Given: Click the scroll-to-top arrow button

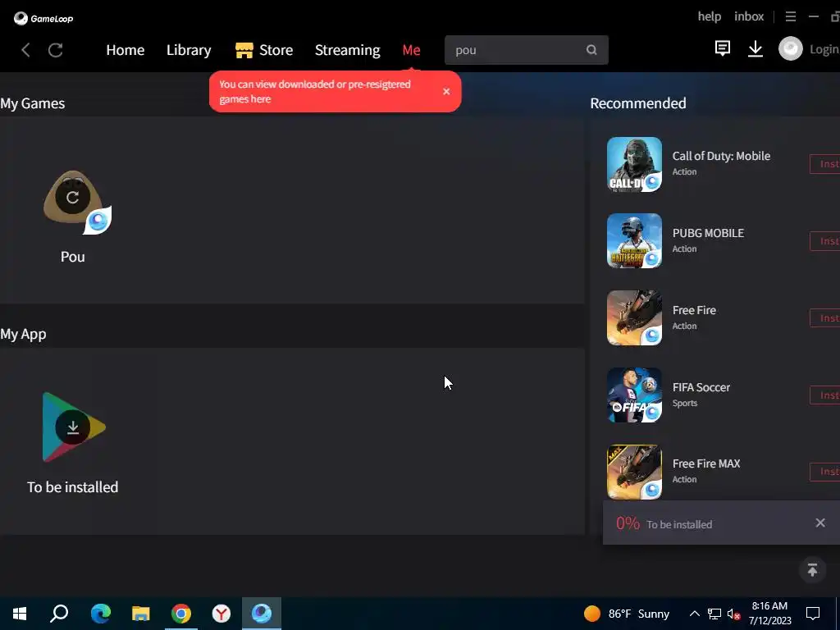Looking at the screenshot, I should coord(812,570).
